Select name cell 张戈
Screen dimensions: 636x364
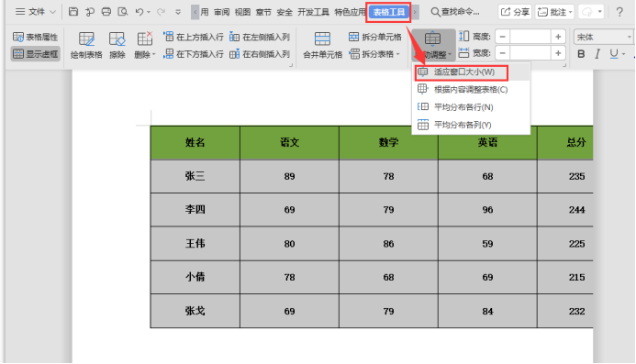pyautogui.click(x=195, y=311)
